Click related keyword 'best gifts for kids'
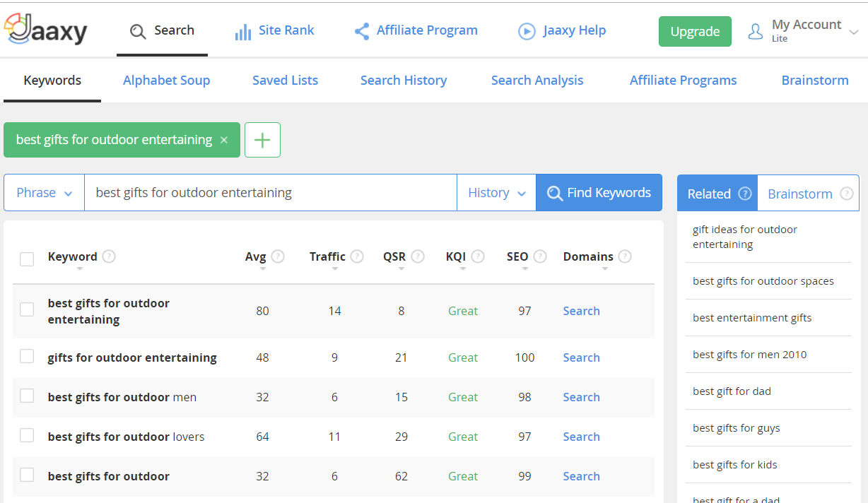 click(x=734, y=465)
